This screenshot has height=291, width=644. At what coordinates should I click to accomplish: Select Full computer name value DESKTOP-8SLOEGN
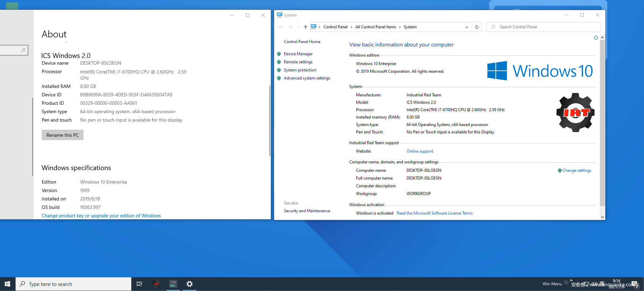click(424, 178)
